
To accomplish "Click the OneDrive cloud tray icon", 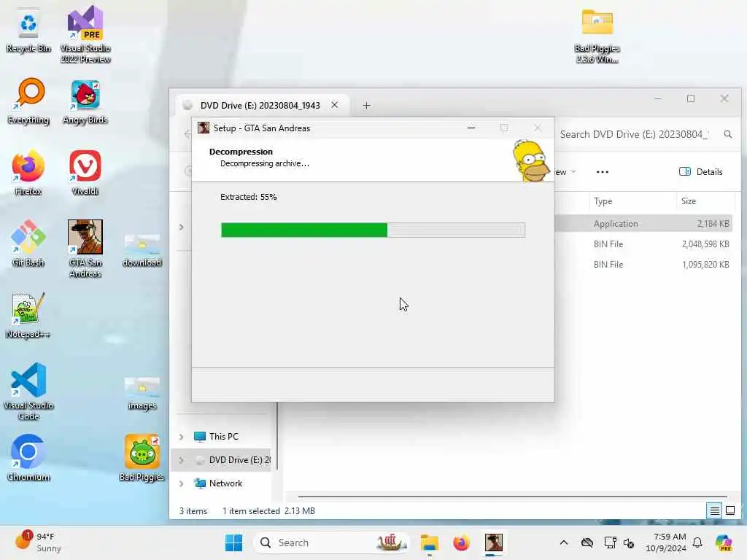I will click(x=587, y=542).
